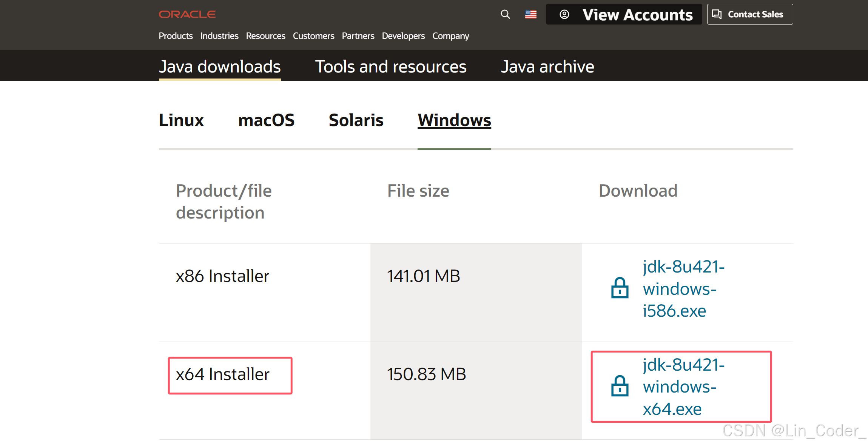Select the Windows platform tab
868x445 pixels.
click(x=454, y=120)
